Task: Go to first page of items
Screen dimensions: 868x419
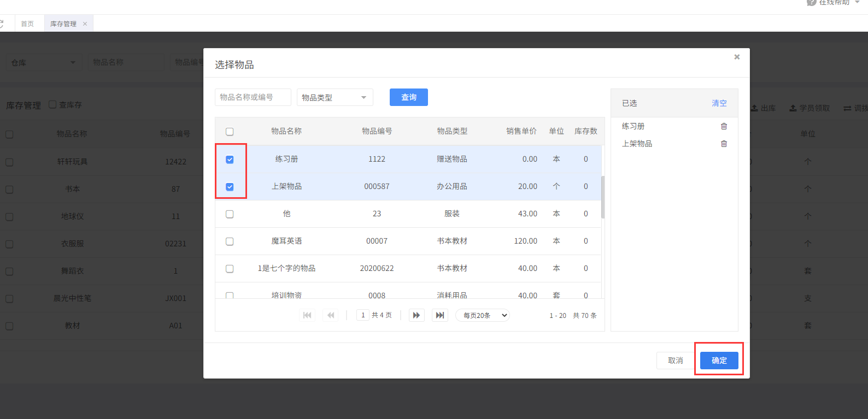Action: click(307, 315)
